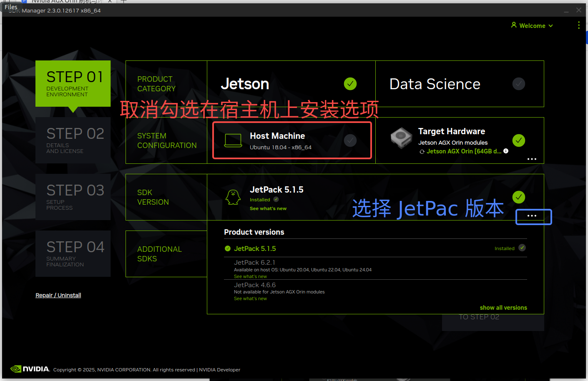
Task: Expand SDK version options ellipsis
Action: 532,216
